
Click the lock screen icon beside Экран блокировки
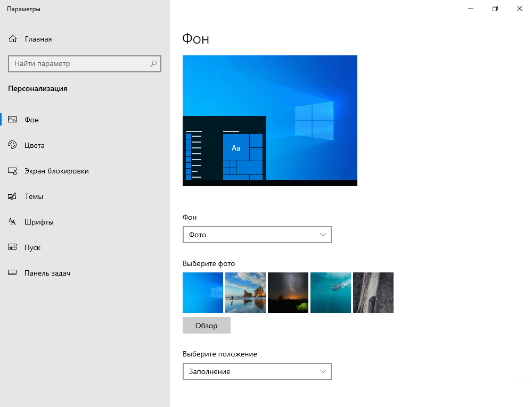pos(12,171)
